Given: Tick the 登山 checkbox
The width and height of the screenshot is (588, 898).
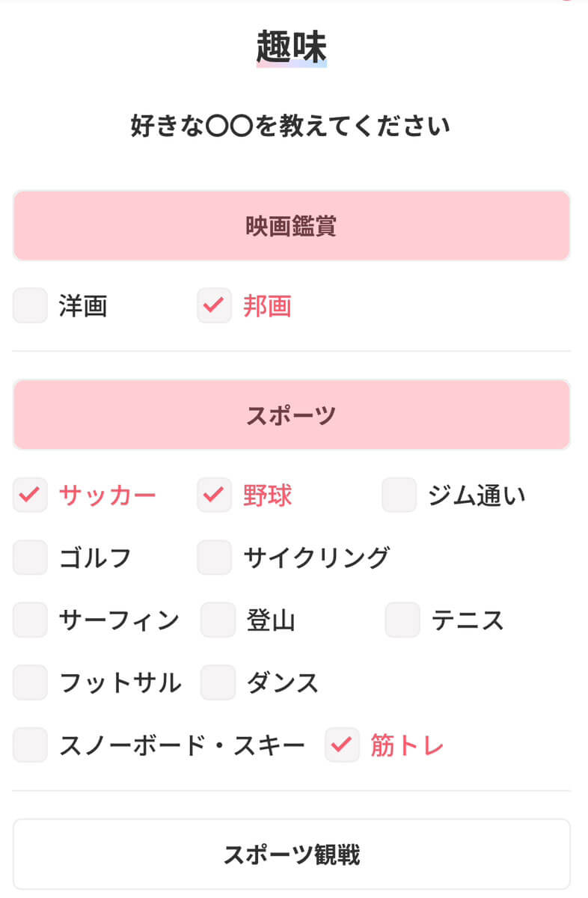Looking at the screenshot, I should 218,620.
